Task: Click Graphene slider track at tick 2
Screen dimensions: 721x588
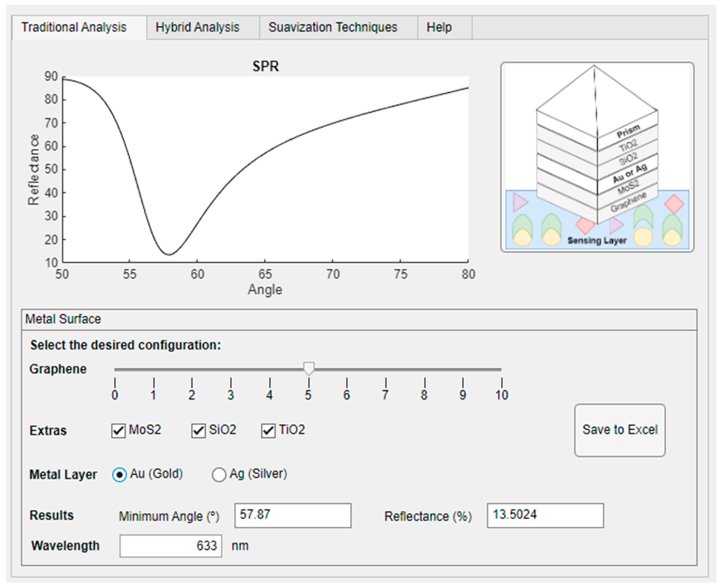Action: click(192, 370)
